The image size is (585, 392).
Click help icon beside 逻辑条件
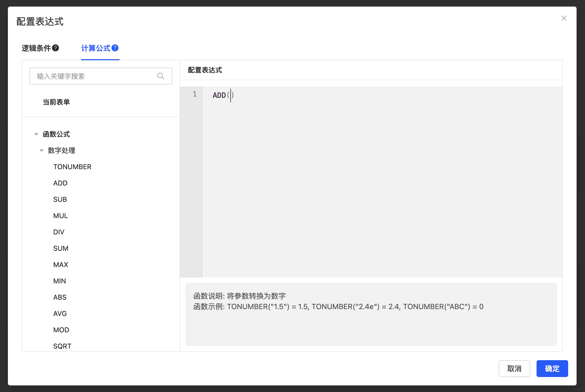point(56,48)
